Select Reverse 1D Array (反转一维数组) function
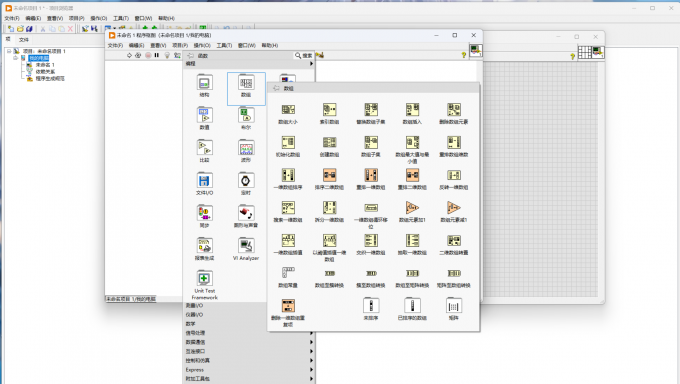Viewport: 680px width, 384px height. pyautogui.click(x=454, y=179)
